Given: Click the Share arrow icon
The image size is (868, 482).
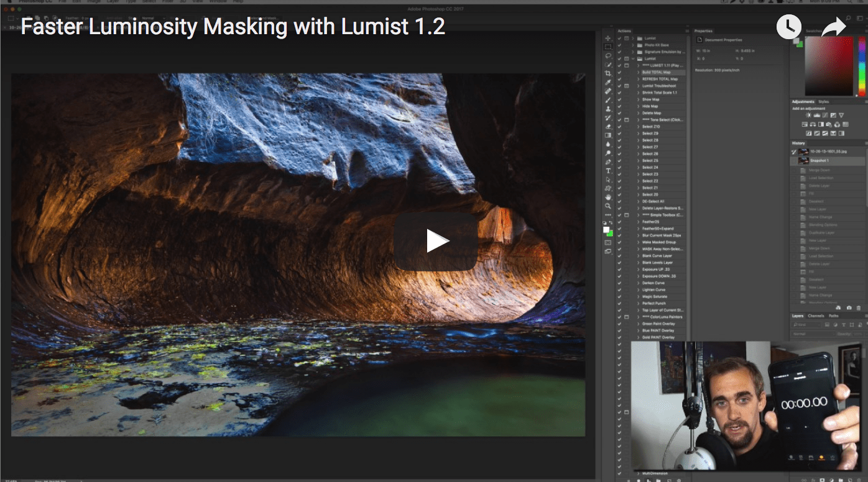Looking at the screenshot, I should [833, 27].
